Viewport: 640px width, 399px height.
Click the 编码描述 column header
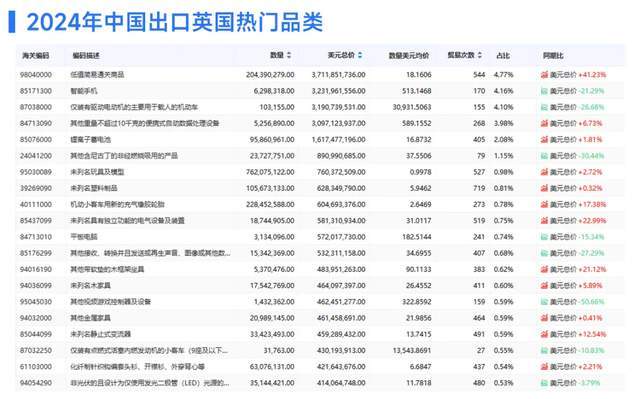[86, 55]
